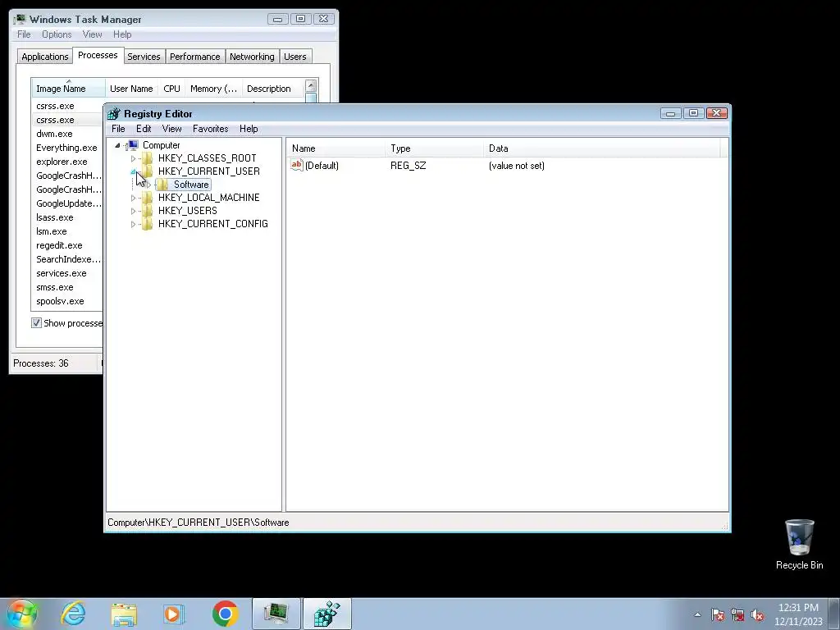840x630 pixels.
Task: Click the Registry Editor title bar icon
Action: (x=113, y=113)
